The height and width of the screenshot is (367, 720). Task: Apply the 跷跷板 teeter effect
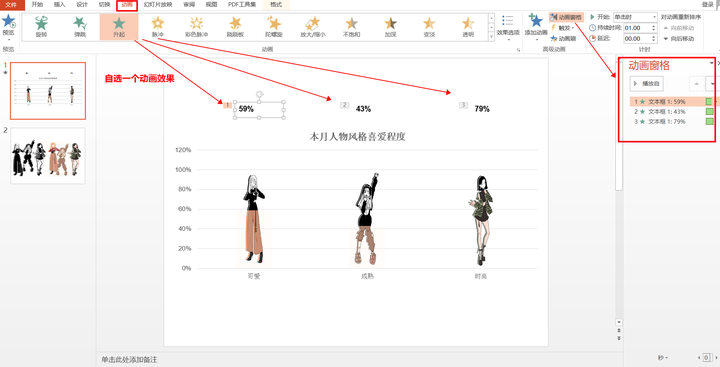coord(235,26)
